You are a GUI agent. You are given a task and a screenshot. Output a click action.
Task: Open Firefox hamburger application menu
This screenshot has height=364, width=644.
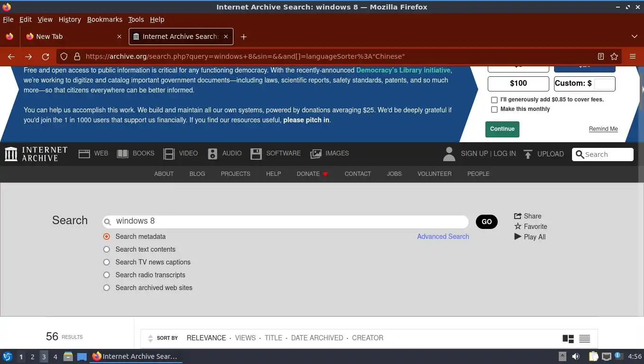click(x=633, y=56)
